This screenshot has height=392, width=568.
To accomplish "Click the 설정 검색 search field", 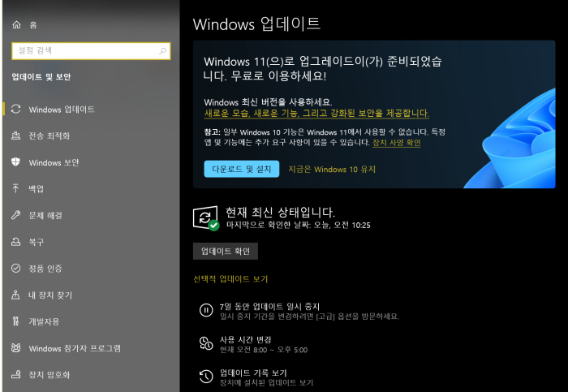I will (91, 51).
